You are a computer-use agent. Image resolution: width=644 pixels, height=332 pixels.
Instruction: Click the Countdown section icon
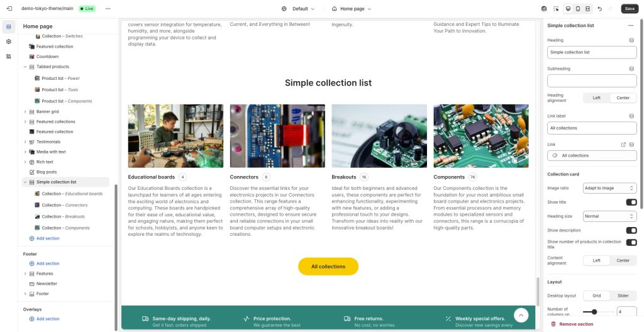click(x=31, y=57)
